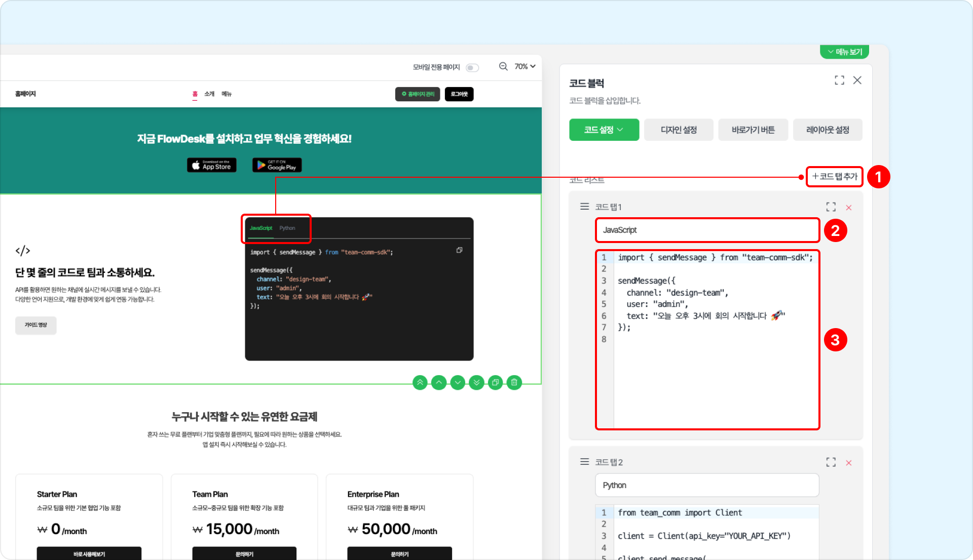
Task: Move block to bottom with double-down arrow
Action: coord(476,383)
